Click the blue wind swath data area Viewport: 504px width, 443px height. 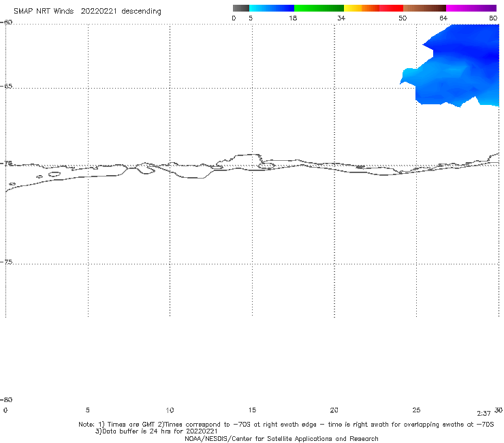tap(460, 67)
